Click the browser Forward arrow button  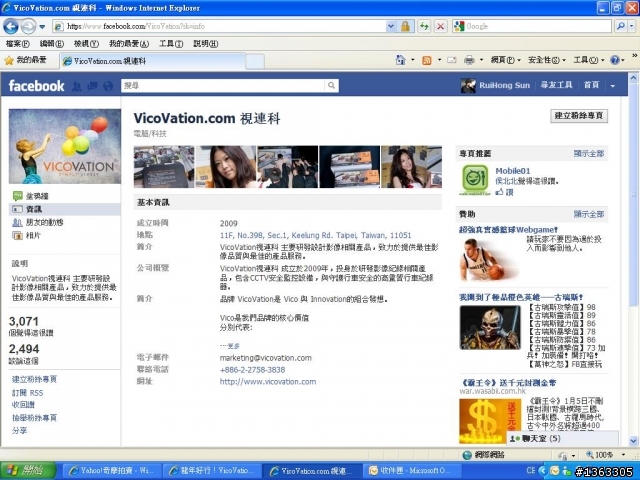point(28,27)
